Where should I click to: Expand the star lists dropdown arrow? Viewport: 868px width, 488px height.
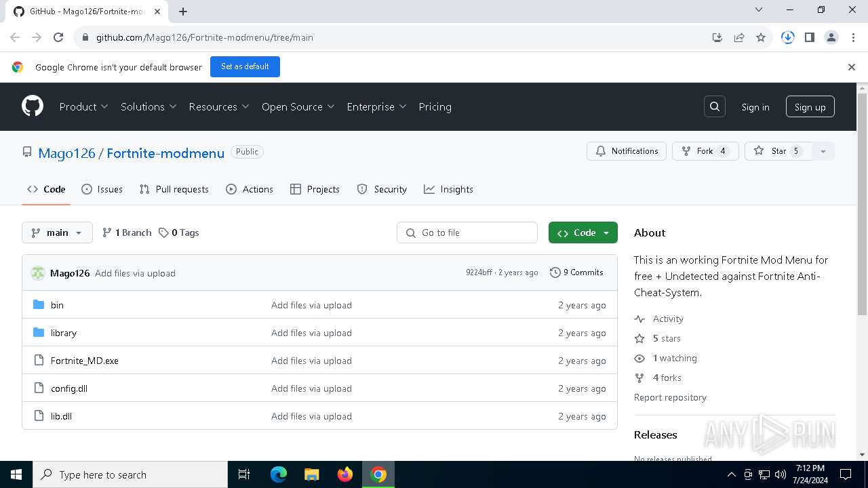(823, 151)
